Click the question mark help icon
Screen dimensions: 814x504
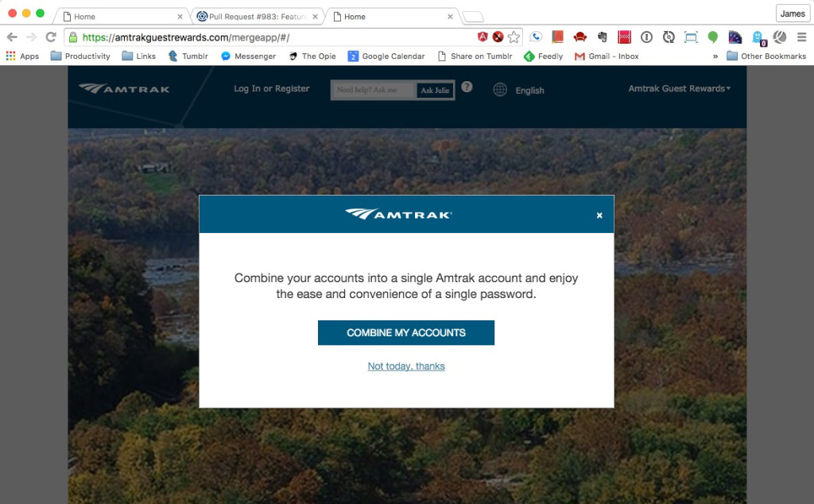pos(467,87)
